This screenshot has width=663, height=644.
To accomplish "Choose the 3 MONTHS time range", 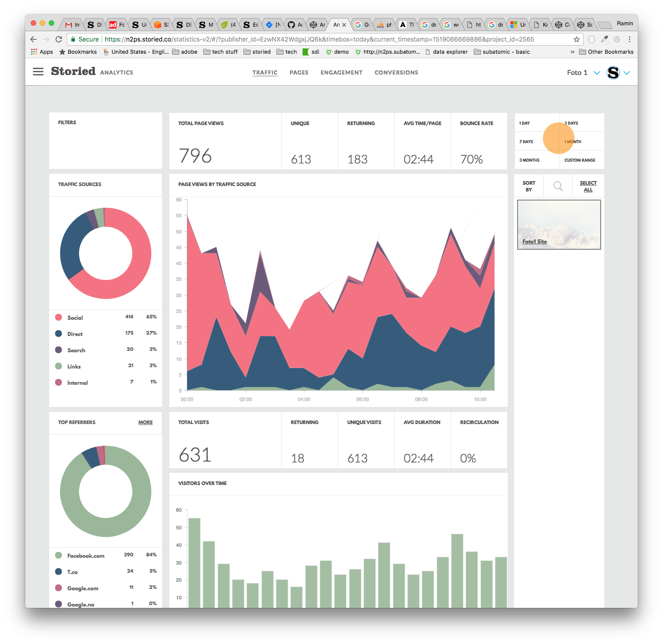I will (529, 160).
